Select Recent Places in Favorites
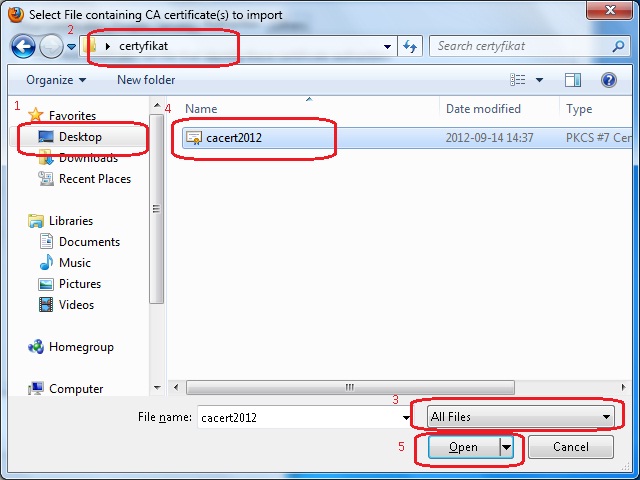 (95, 179)
